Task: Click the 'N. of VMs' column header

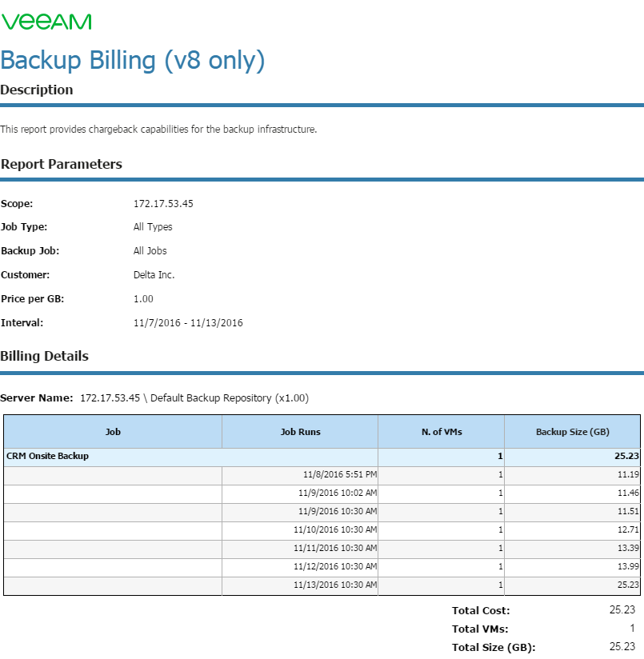Action: click(x=442, y=432)
